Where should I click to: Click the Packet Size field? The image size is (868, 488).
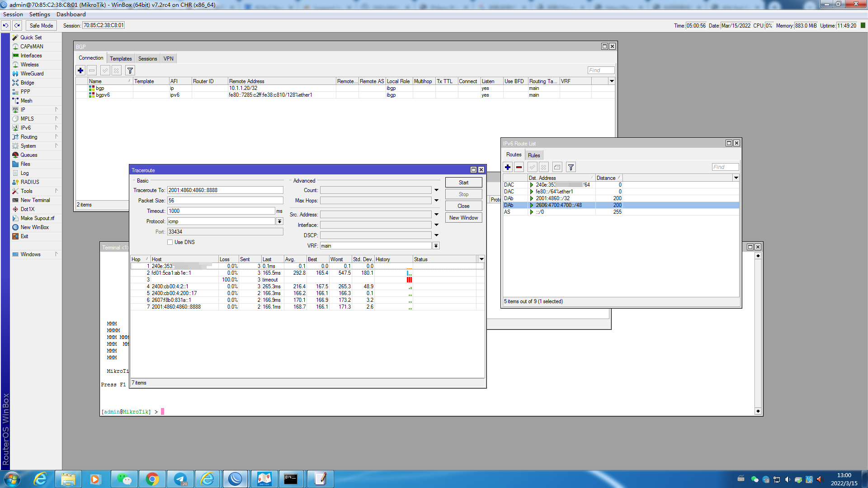(x=225, y=201)
